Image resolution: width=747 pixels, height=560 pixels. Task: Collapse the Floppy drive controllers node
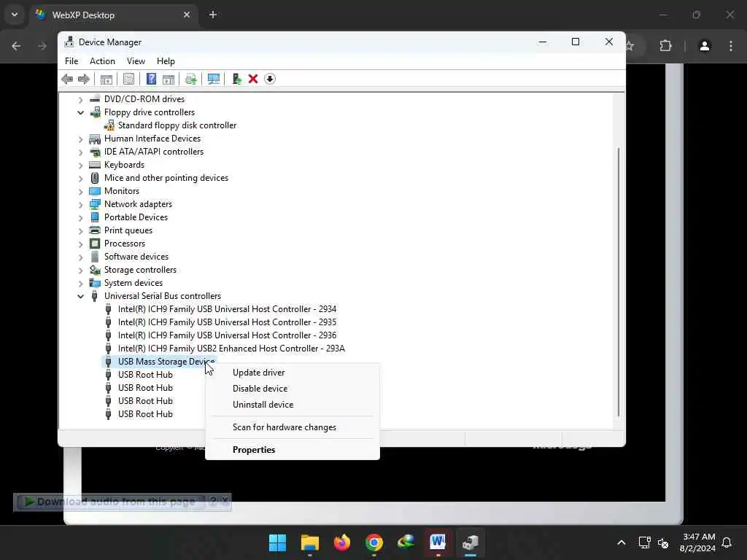[x=80, y=112]
